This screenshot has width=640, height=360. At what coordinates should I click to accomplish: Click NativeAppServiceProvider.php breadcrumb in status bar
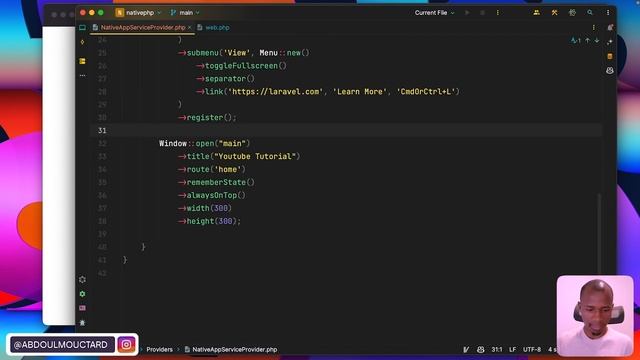coord(231,350)
